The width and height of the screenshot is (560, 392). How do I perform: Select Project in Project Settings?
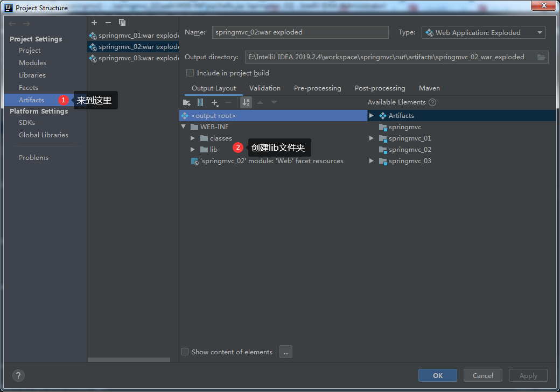(30, 50)
